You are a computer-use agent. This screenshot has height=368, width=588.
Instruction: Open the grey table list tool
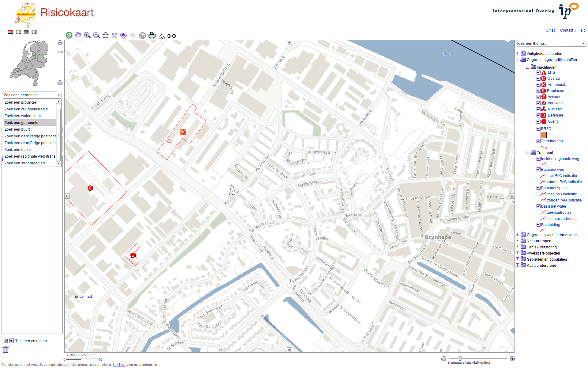click(142, 36)
